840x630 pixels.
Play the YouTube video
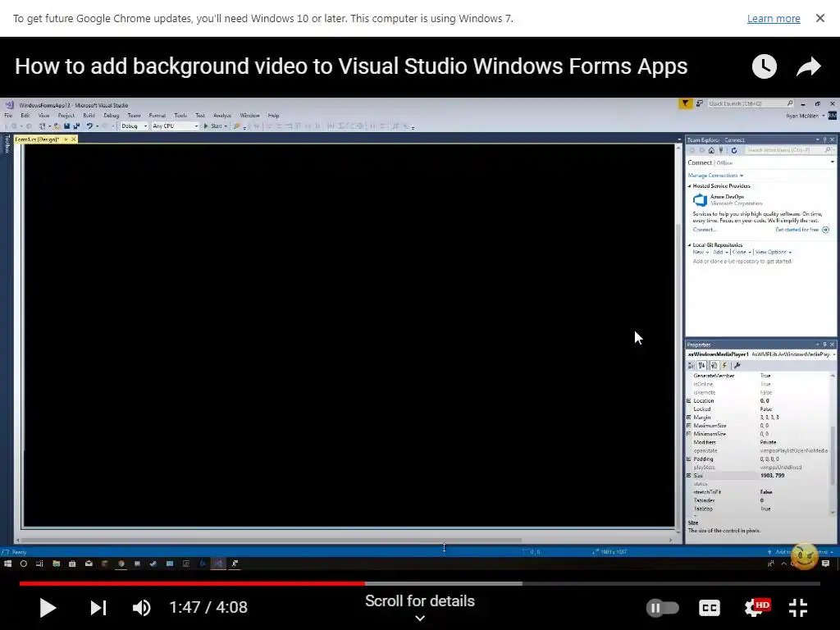point(48,608)
